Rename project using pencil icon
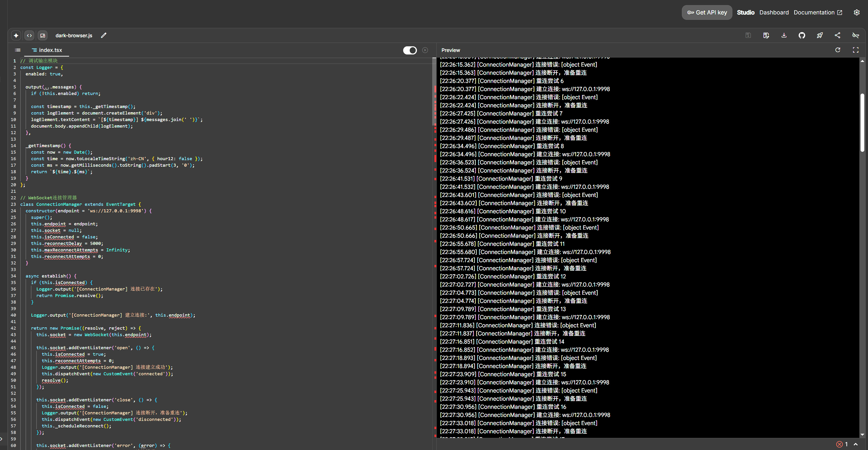 point(104,35)
